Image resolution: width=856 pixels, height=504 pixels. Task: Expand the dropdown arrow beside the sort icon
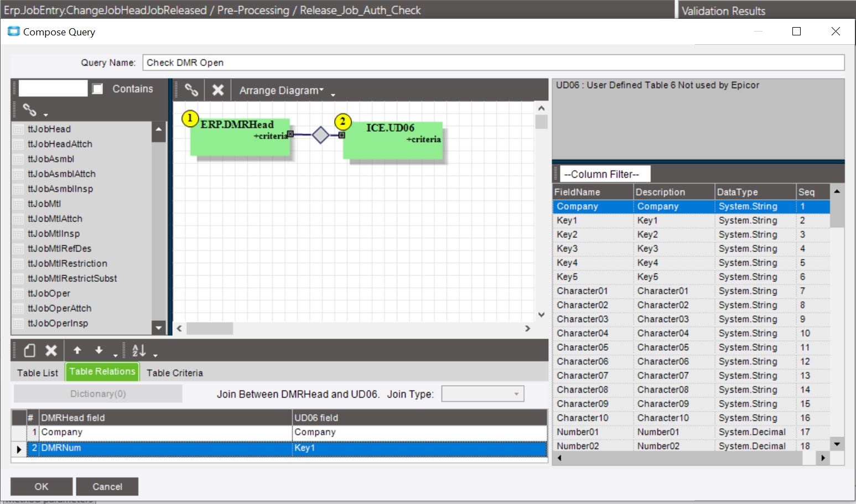tap(155, 355)
